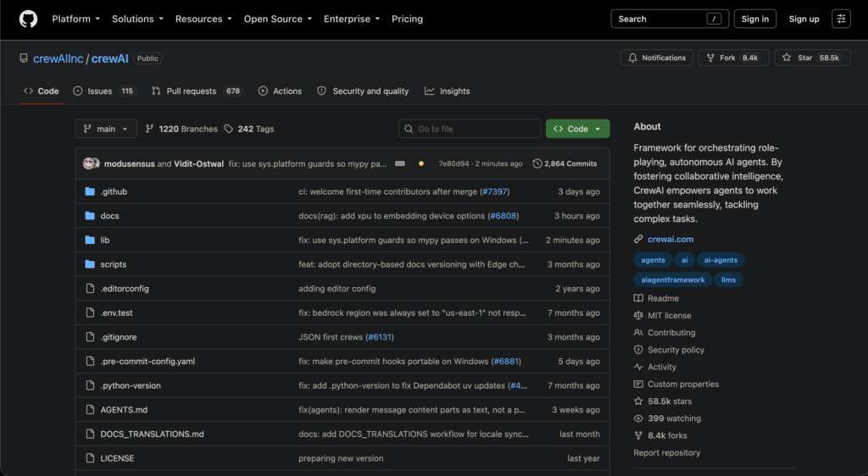Select the llms topic tag

[x=728, y=280]
